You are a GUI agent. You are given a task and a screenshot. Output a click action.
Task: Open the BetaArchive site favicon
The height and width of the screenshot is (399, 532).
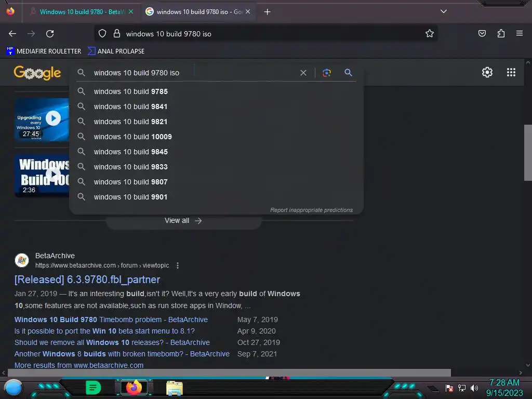click(22, 260)
